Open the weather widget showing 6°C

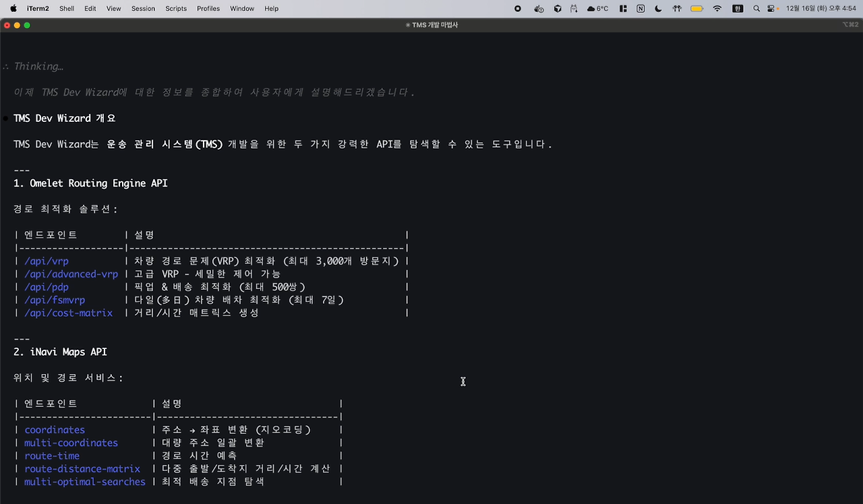tap(597, 9)
